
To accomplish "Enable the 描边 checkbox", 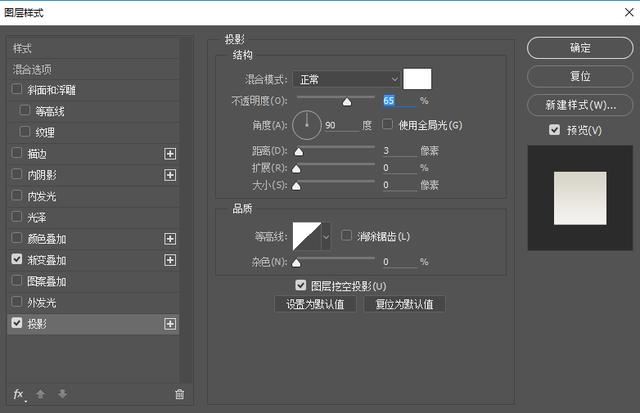I will 17,153.
